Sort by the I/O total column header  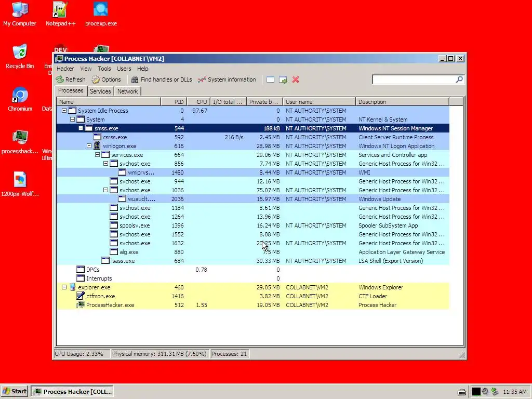click(228, 102)
